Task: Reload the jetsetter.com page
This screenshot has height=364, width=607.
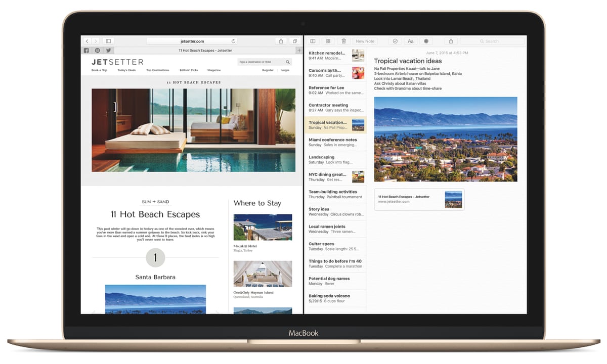Action: [233, 41]
